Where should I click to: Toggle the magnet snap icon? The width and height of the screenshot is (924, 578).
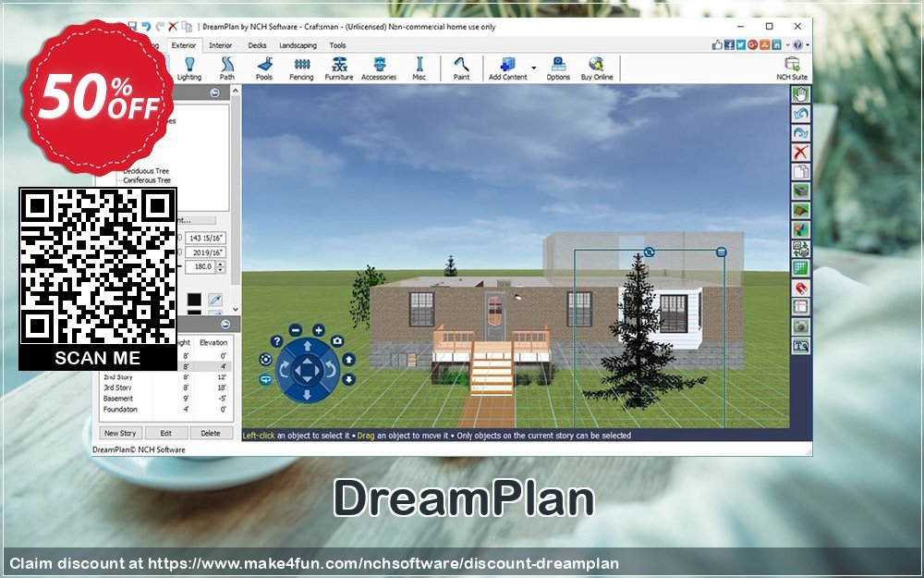800,288
